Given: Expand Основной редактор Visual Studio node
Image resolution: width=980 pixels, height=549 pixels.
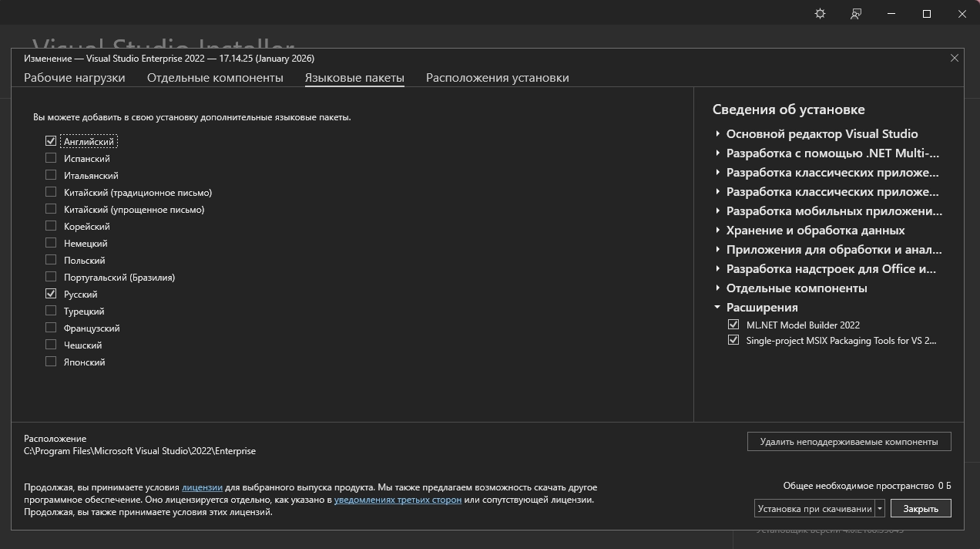Looking at the screenshot, I should (718, 133).
